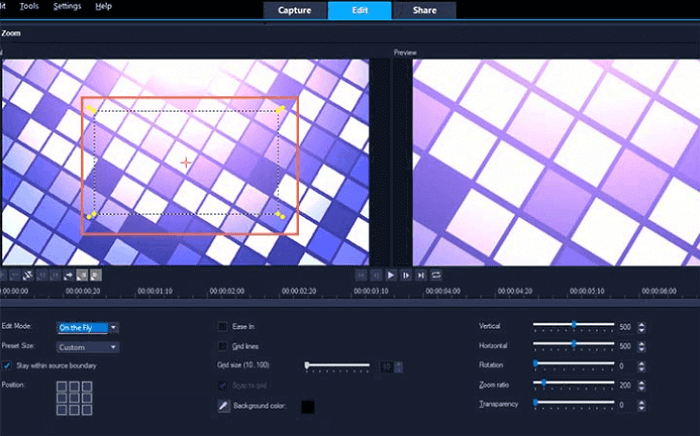Step forward one frame in the preview controls
This screenshot has width=700, height=436.
pyautogui.click(x=406, y=275)
